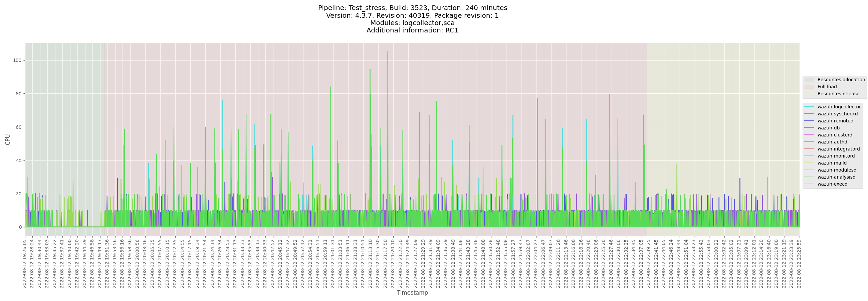Select the Resources release legend label
This screenshot has height=301, width=868.
pyautogui.click(x=838, y=94)
